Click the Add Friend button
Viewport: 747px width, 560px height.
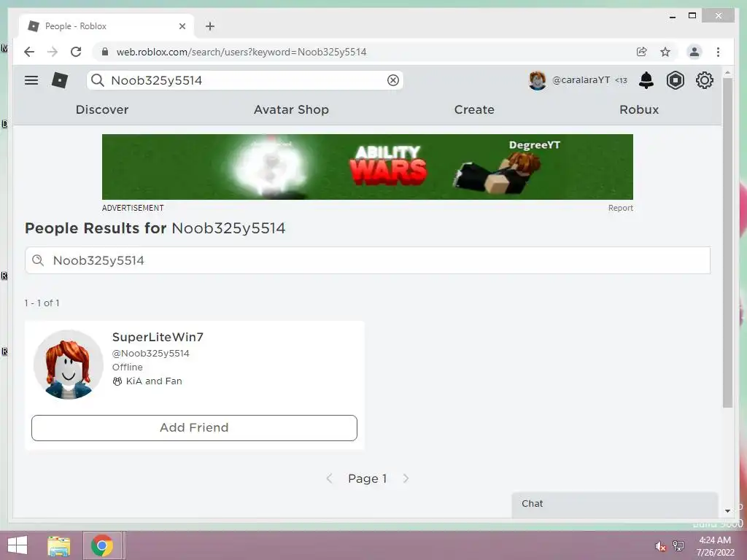coord(194,427)
